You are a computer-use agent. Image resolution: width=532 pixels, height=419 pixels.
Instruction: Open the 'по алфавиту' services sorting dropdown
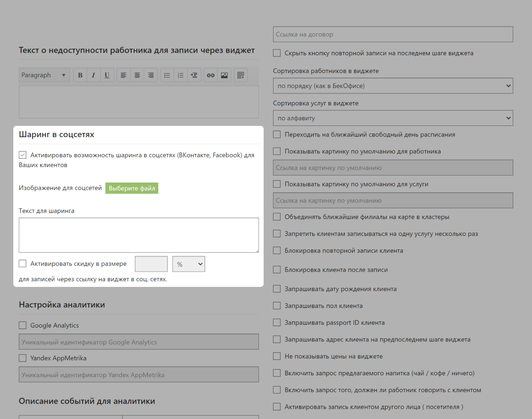(x=393, y=118)
